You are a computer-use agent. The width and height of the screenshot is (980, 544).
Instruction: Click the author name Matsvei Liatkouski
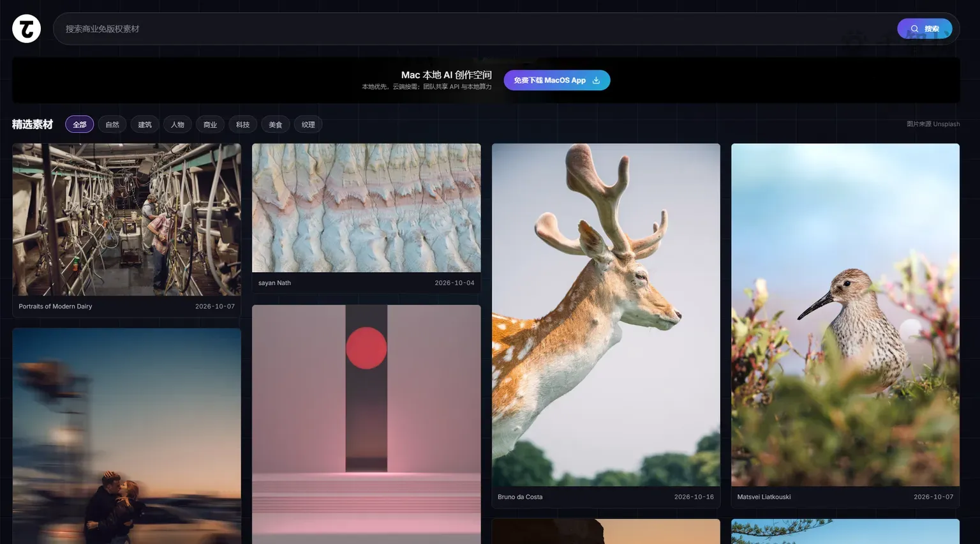tap(764, 497)
